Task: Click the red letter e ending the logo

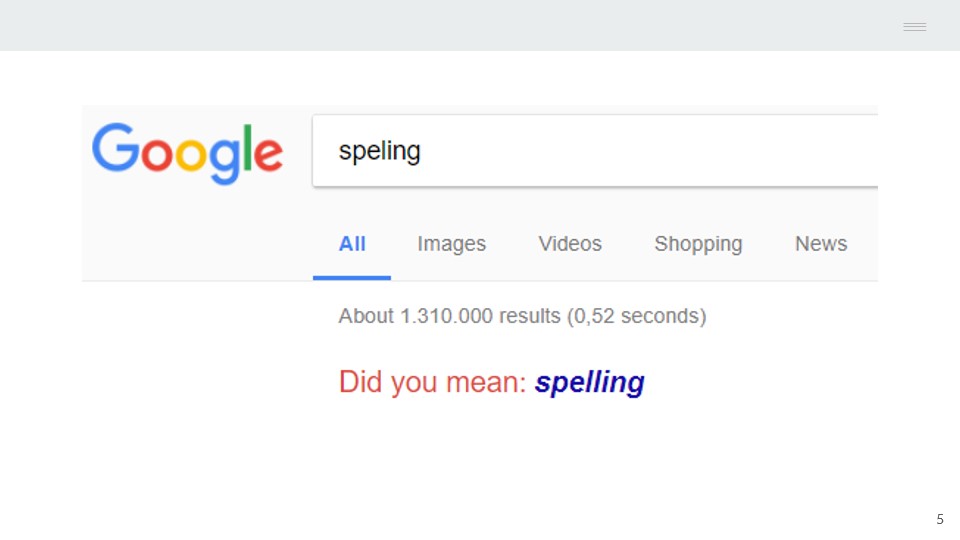Action: [x=268, y=154]
